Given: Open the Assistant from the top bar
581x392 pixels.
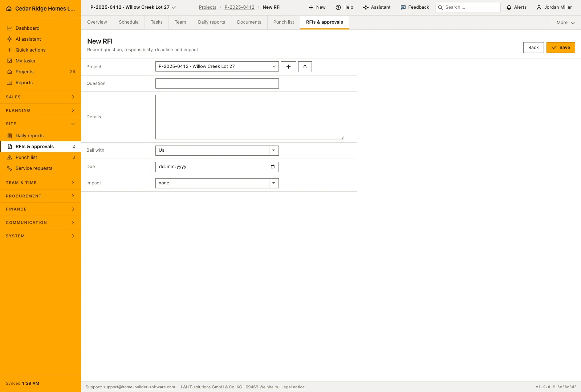Looking at the screenshot, I should click(377, 7).
